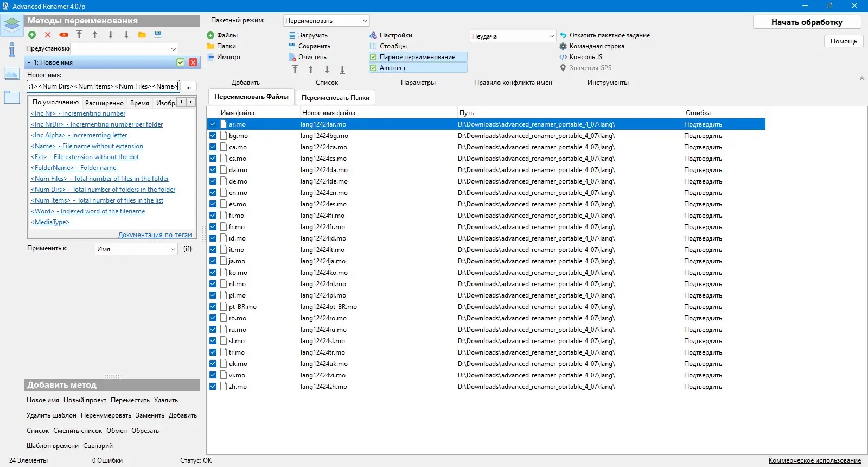868x467 pixels.
Task: Click the Новое имя text field
Action: [x=103, y=86]
